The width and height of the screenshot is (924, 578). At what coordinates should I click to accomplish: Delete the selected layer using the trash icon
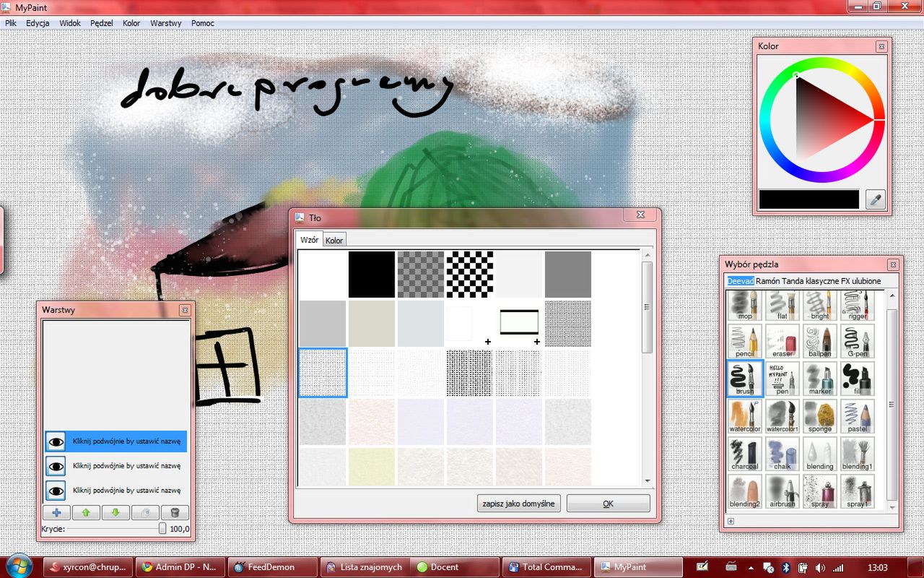(x=174, y=512)
